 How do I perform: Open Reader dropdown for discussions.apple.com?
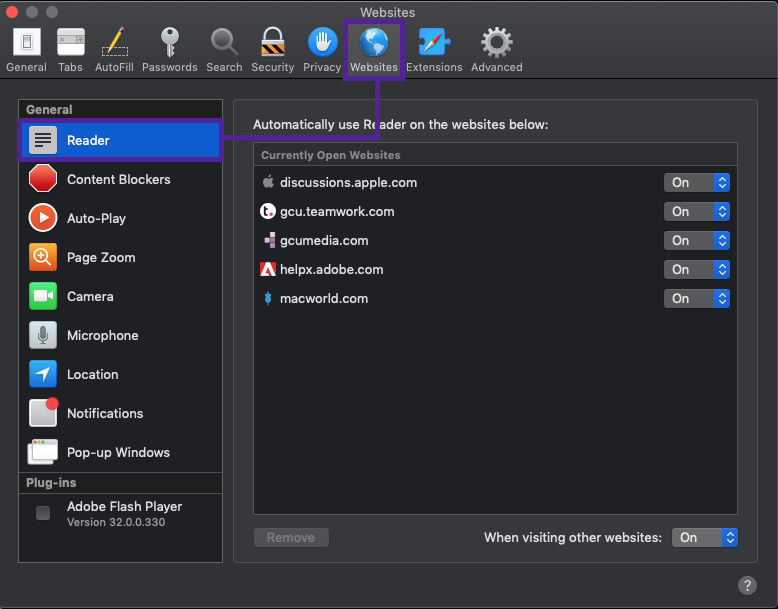[x=697, y=183]
